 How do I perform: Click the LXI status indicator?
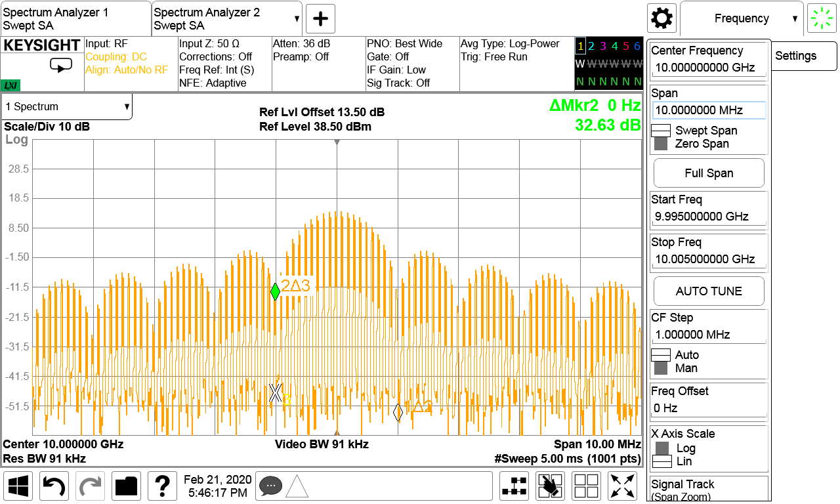11,85
